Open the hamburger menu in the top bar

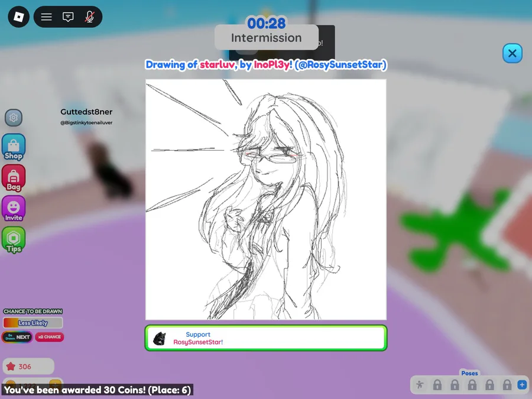pyautogui.click(x=47, y=17)
